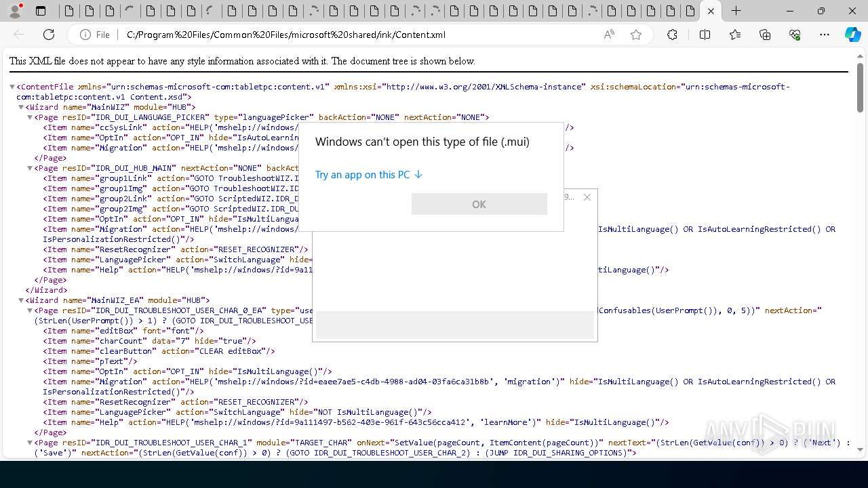Viewport: 868px width, 488px height.
Task: Click the OK button in the dialog
Action: pyautogui.click(x=479, y=204)
